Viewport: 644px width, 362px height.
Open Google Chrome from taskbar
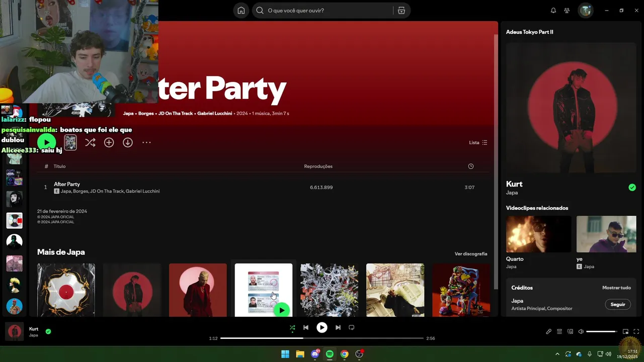pyautogui.click(x=344, y=354)
